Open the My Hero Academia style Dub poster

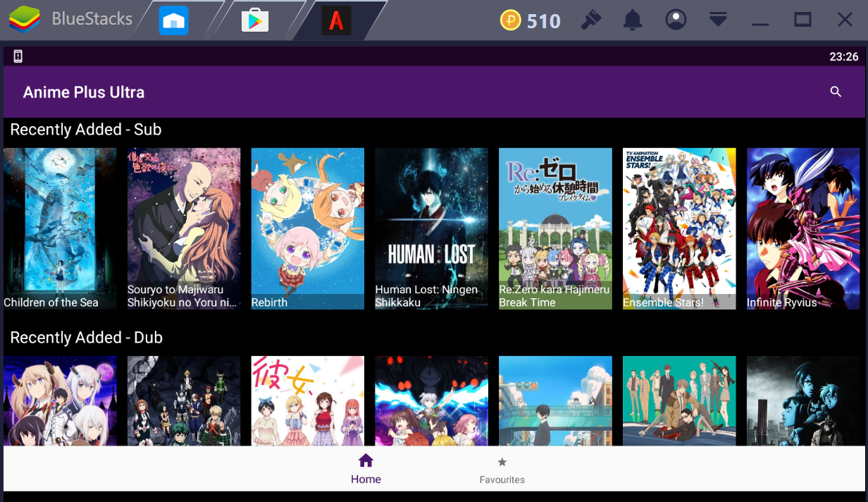[184, 400]
